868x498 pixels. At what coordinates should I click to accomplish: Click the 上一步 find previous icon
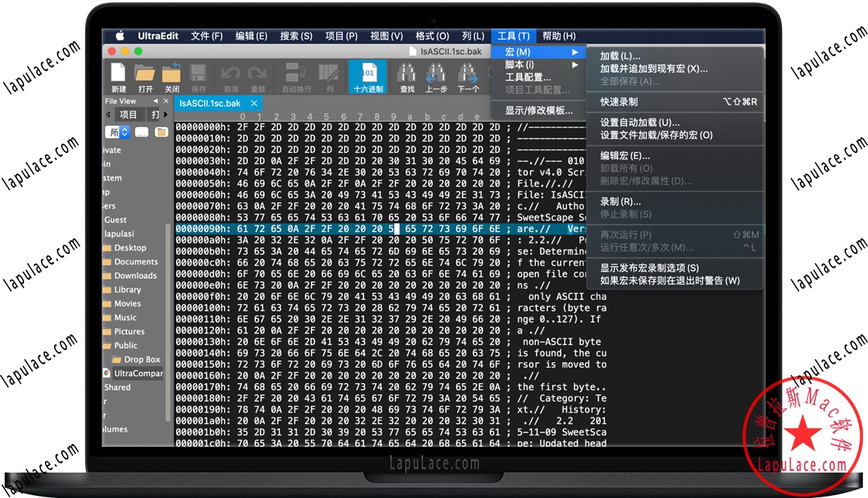[436, 73]
